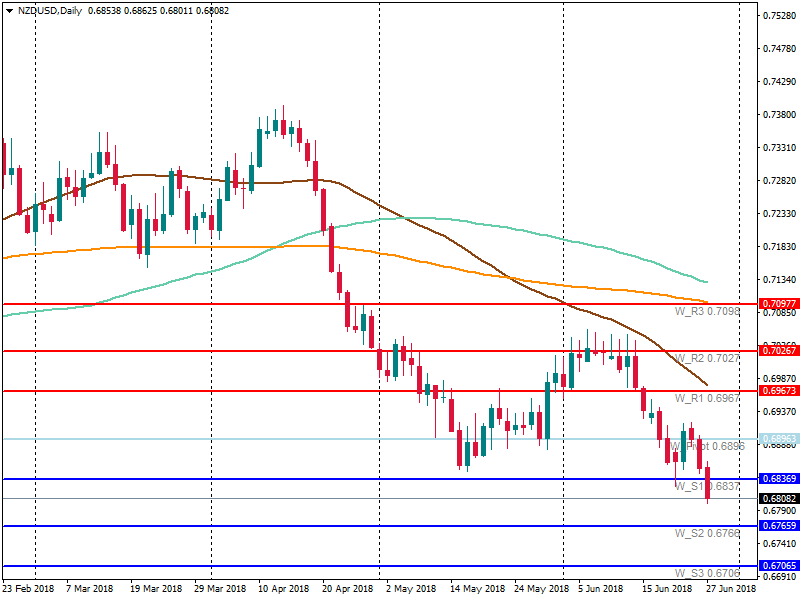The width and height of the screenshot is (800, 600).
Task: Select the red 0.70267 price tag
Action: [x=778, y=351]
